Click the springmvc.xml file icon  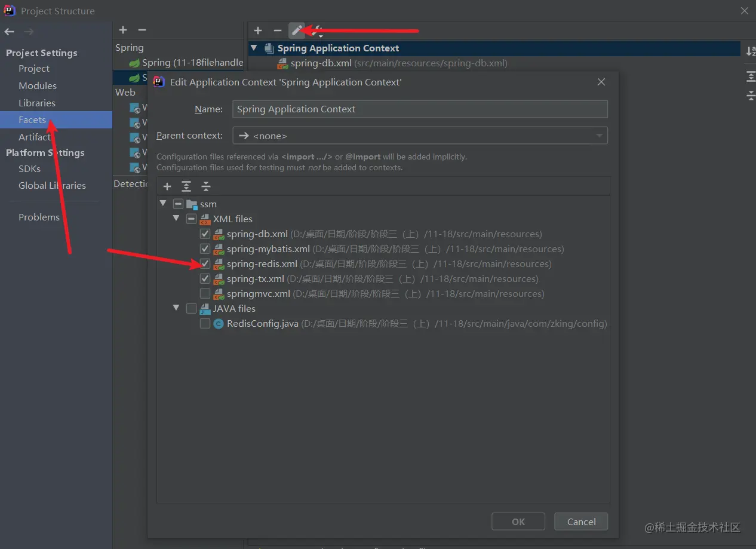pos(219,294)
